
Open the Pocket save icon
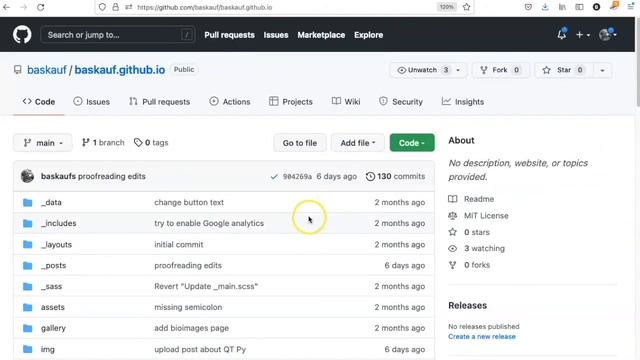528,7
